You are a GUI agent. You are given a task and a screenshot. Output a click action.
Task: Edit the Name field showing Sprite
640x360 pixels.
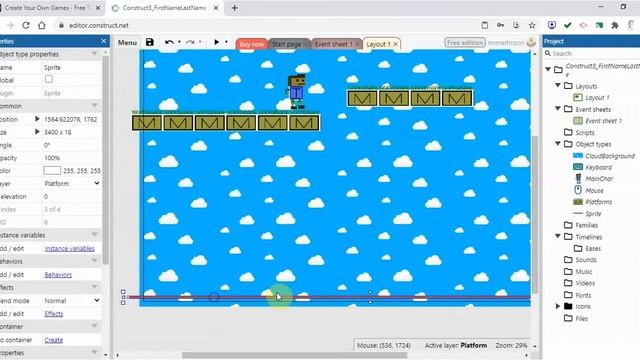[71, 67]
